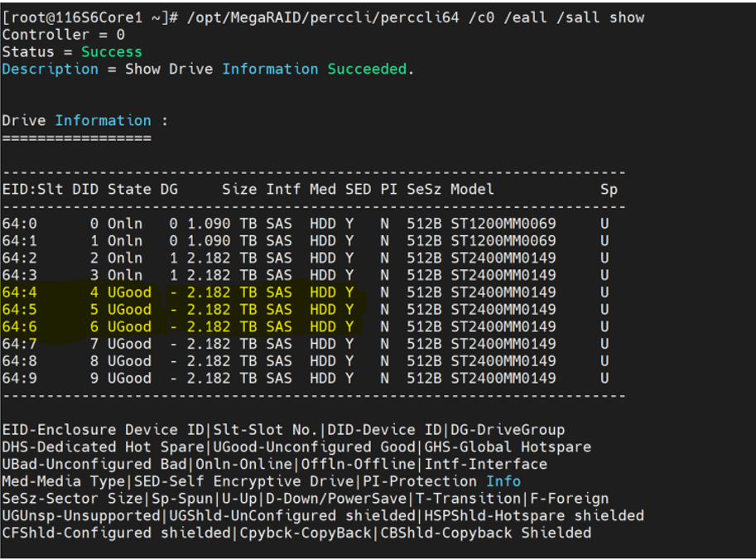
Task: Click the State column header
Action: click(x=129, y=190)
